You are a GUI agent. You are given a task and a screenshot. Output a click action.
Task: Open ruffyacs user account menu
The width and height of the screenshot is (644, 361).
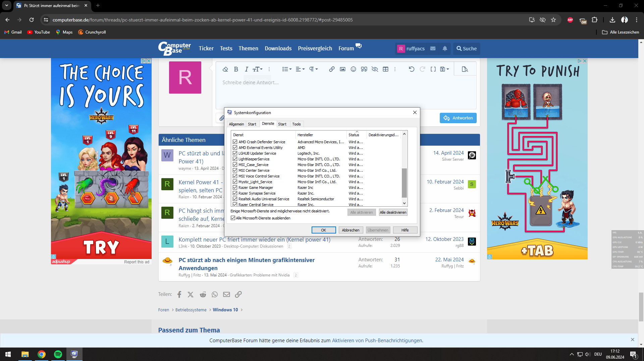[411, 49]
